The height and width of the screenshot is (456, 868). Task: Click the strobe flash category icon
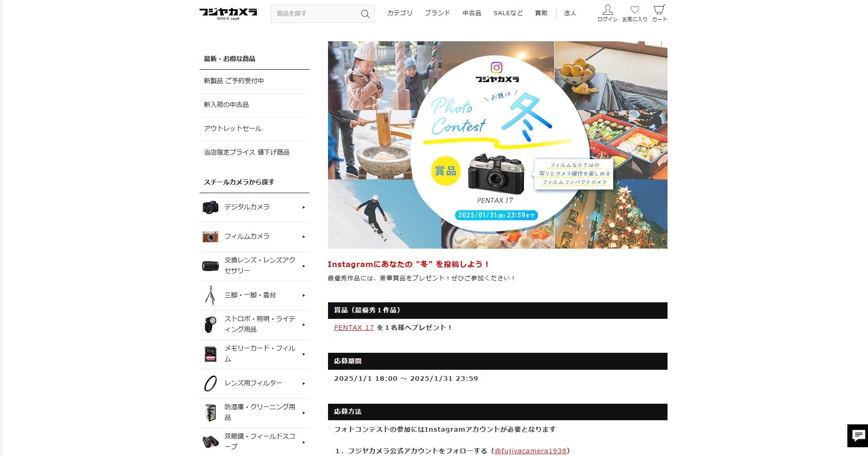[x=210, y=324]
